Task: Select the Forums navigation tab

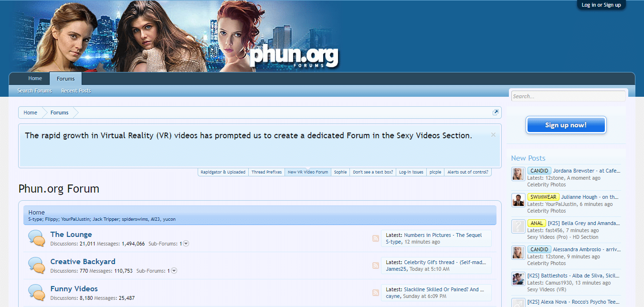Action: (x=65, y=79)
